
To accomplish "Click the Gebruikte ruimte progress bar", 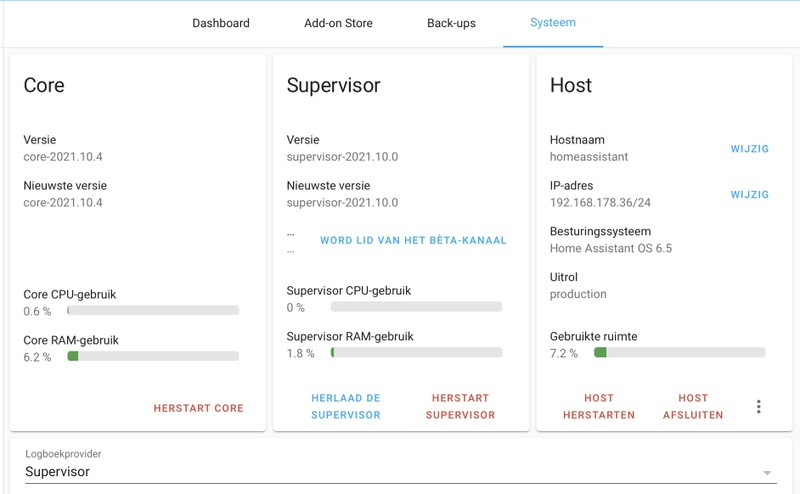I will tap(680, 352).
